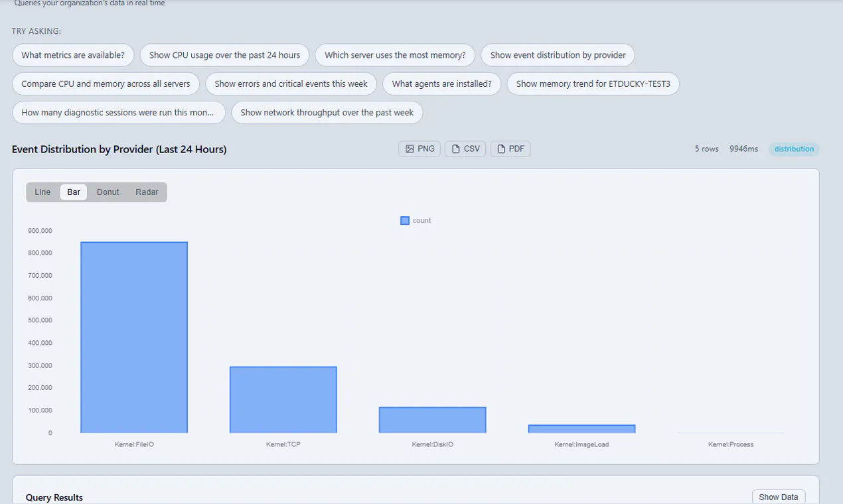Click the Kernel:TCP bar
The image size is (843, 504).
[283, 400]
